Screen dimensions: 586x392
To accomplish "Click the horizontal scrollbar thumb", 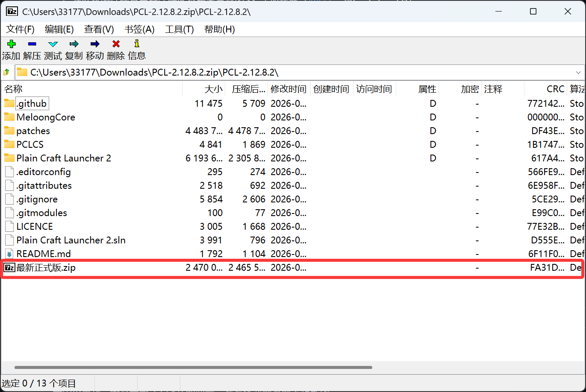I will (193, 367).
